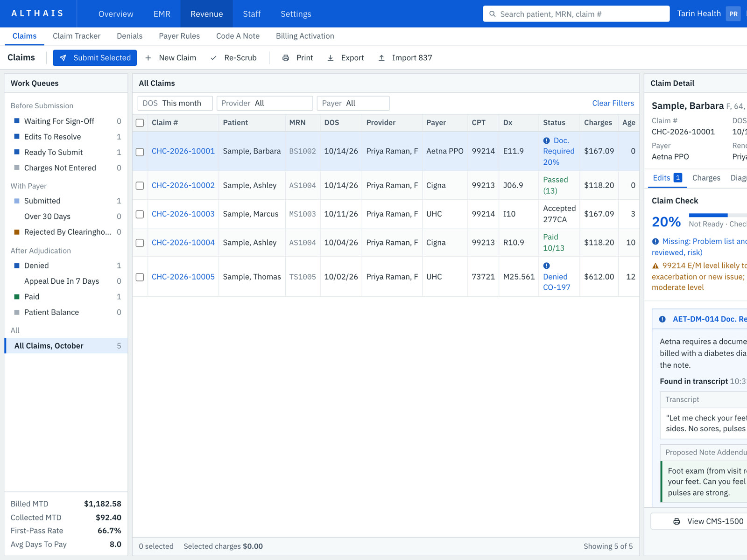Open the DOS This month filter dropdown

point(175,103)
